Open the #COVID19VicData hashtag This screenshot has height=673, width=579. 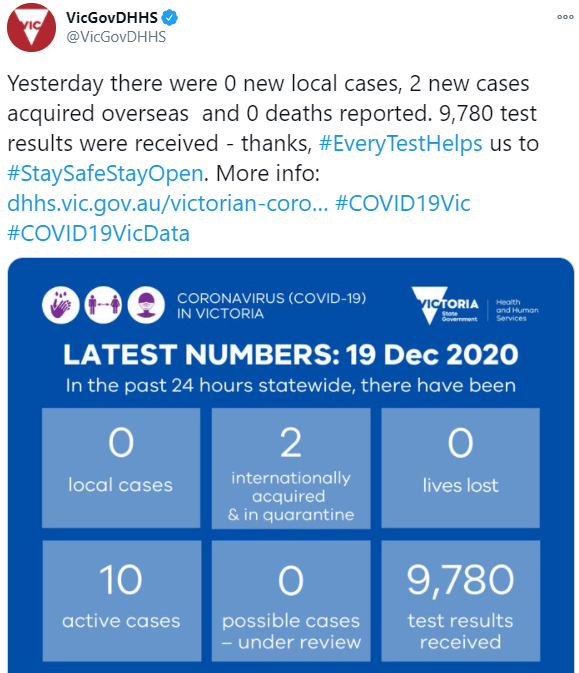tap(98, 233)
